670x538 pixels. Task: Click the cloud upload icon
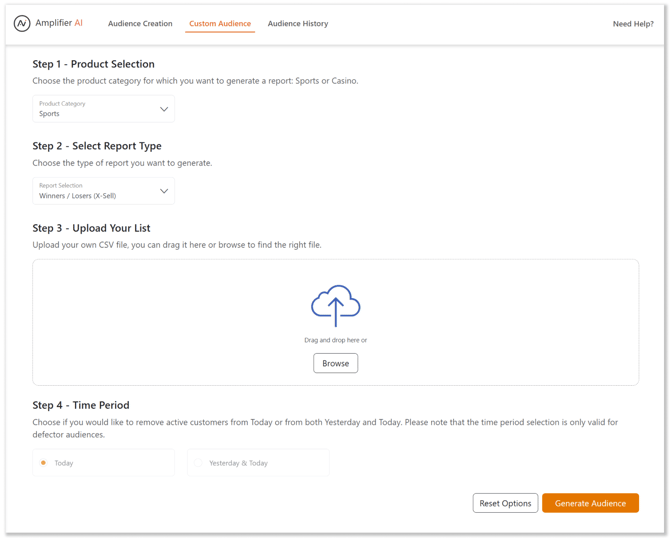click(335, 306)
